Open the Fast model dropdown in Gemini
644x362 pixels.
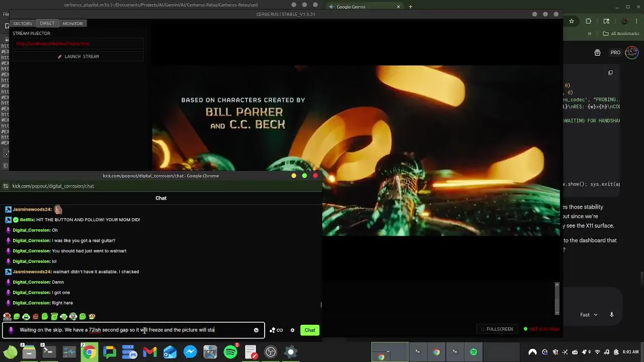(588, 315)
